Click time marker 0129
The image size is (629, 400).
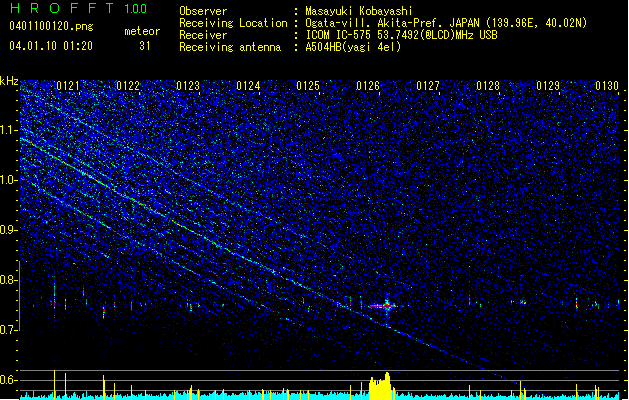click(x=548, y=86)
